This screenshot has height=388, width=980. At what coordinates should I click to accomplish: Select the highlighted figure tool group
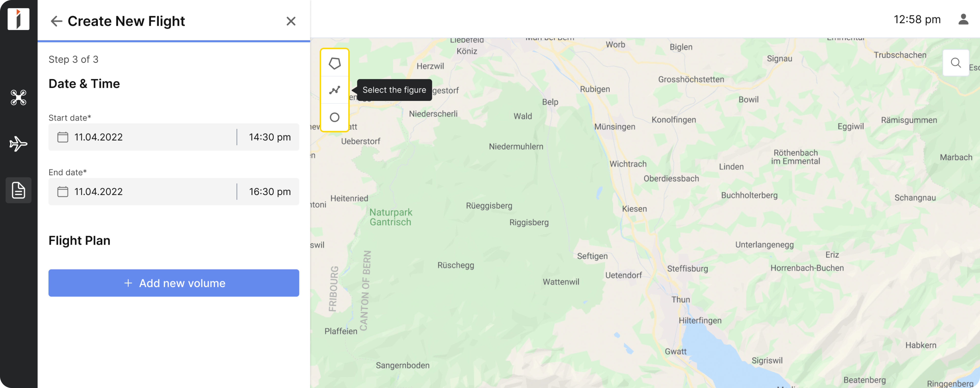pyautogui.click(x=334, y=90)
